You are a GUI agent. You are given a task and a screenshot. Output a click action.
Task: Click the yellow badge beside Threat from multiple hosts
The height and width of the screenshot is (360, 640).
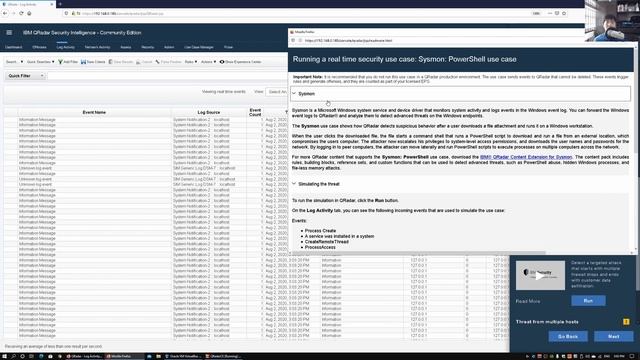(x=626, y=322)
